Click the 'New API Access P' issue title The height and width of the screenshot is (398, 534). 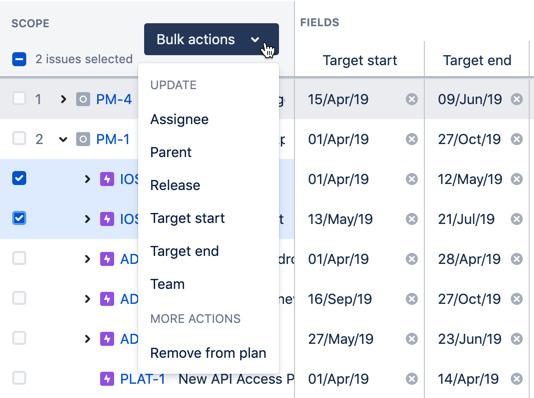[236, 379]
